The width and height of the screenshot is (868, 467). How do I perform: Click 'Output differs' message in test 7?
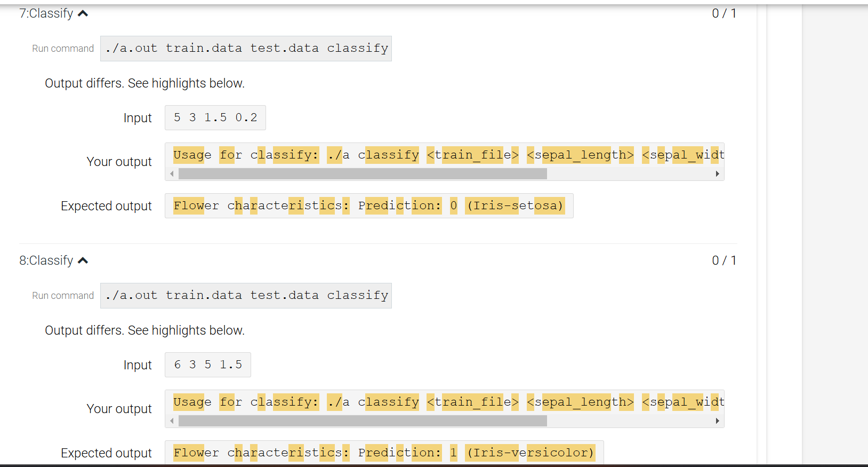pyautogui.click(x=144, y=83)
